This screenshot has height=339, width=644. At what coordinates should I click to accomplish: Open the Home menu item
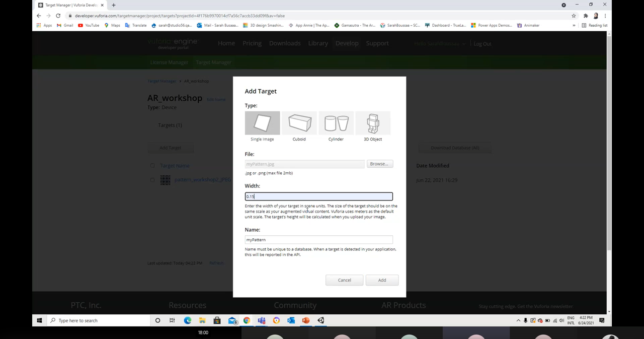226,43
